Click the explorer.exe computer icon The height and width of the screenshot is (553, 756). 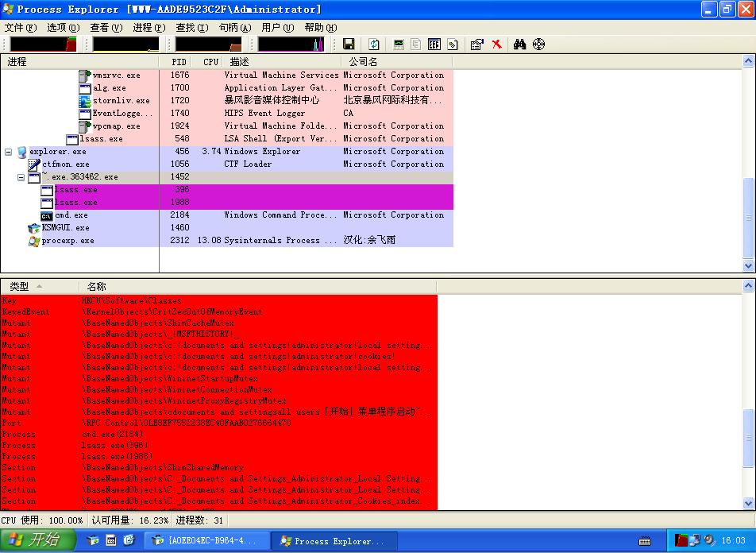(x=22, y=152)
